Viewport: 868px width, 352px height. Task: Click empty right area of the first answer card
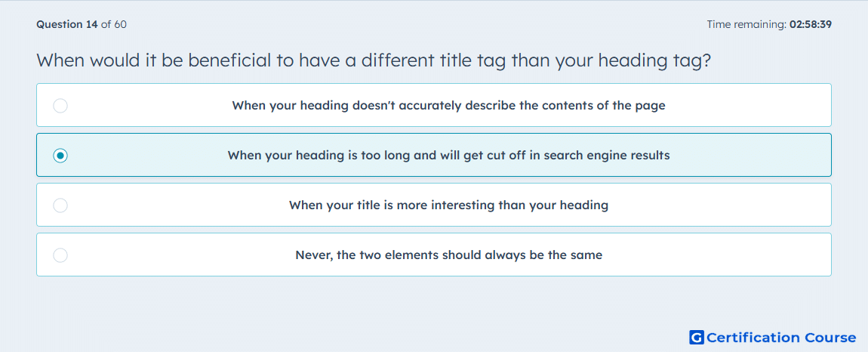click(x=753, y=105)
